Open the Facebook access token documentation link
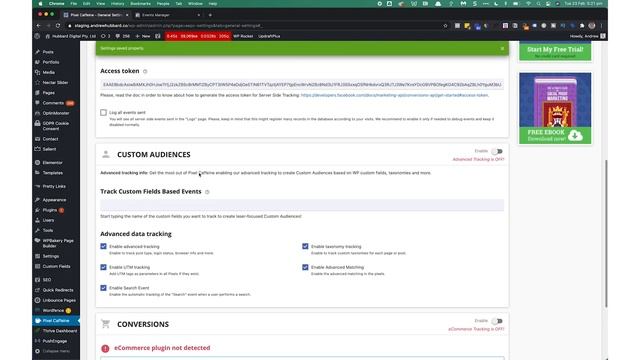 (x=394, y=95)
